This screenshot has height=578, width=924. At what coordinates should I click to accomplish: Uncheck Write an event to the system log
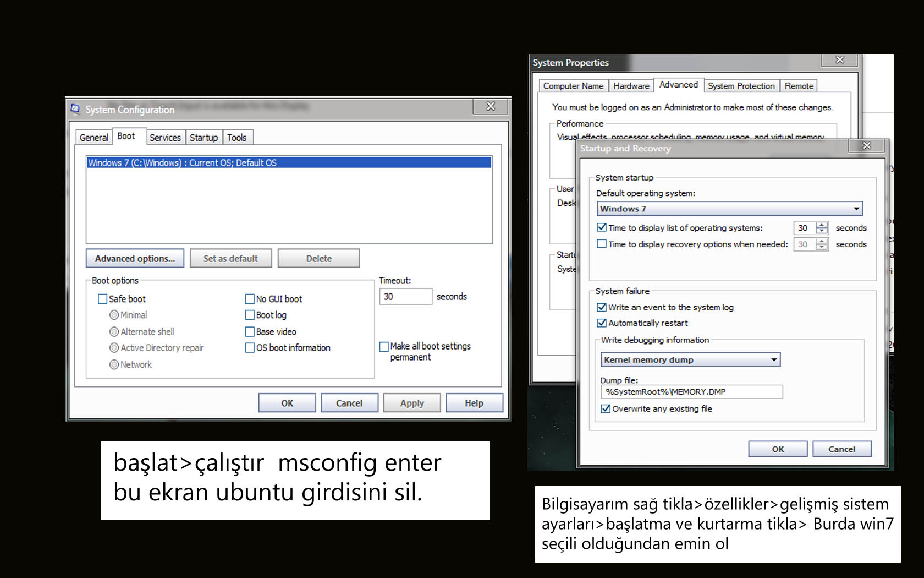click(x=602, y=307)
